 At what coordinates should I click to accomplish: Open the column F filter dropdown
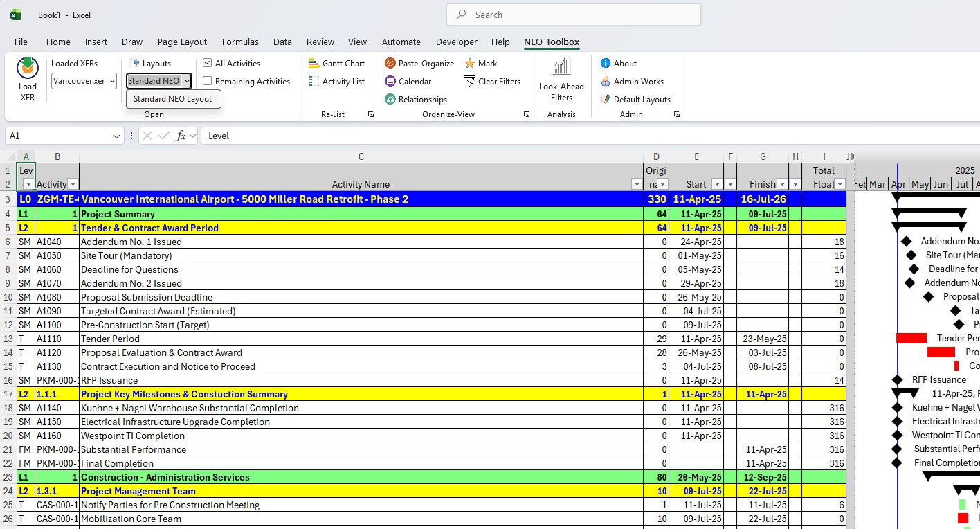[x=730, y=184]
